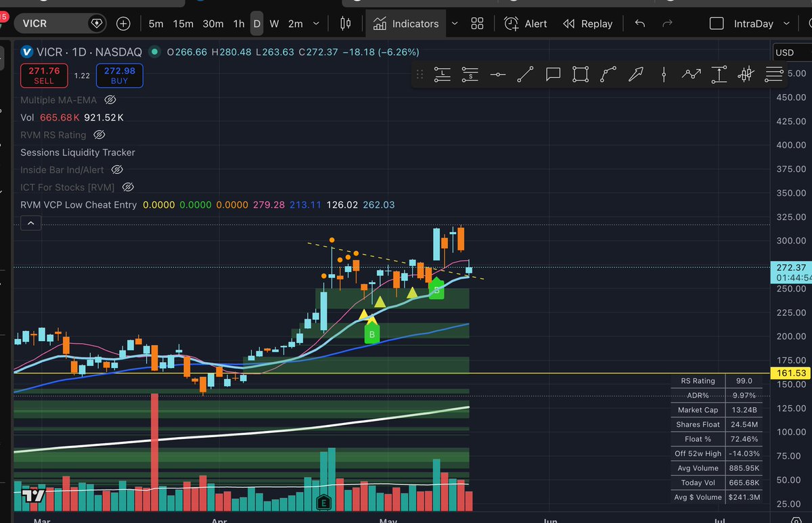The height and width of the screenshot is (523, 812).
Task: Click the 272.98 BUY button
Action: (x=120, y=75)
